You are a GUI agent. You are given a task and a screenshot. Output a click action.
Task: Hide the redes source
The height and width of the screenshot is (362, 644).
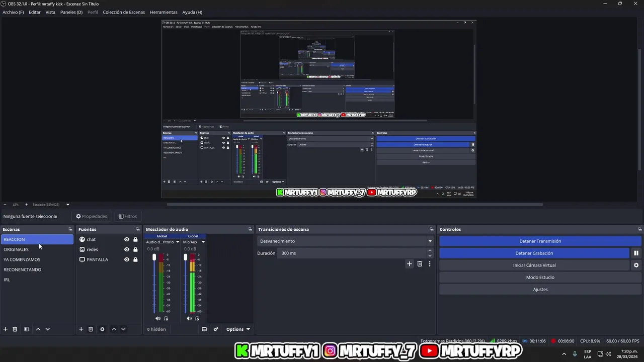pyautogui.click(x=127, y=249)
